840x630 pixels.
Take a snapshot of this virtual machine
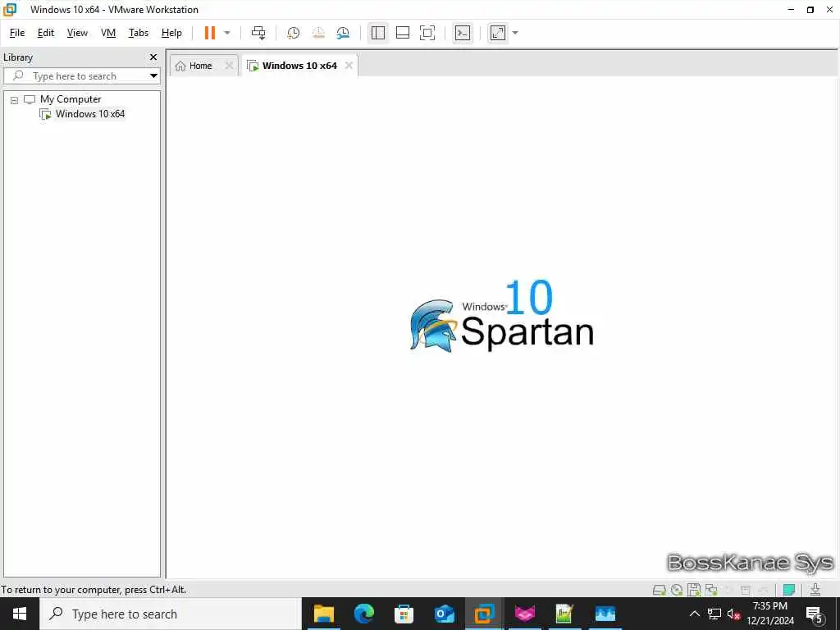click(293, 33)
